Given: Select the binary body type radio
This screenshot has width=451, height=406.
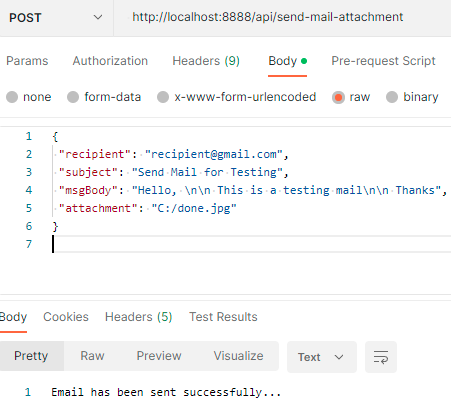Looking at the screenshot, I should 392,97.
